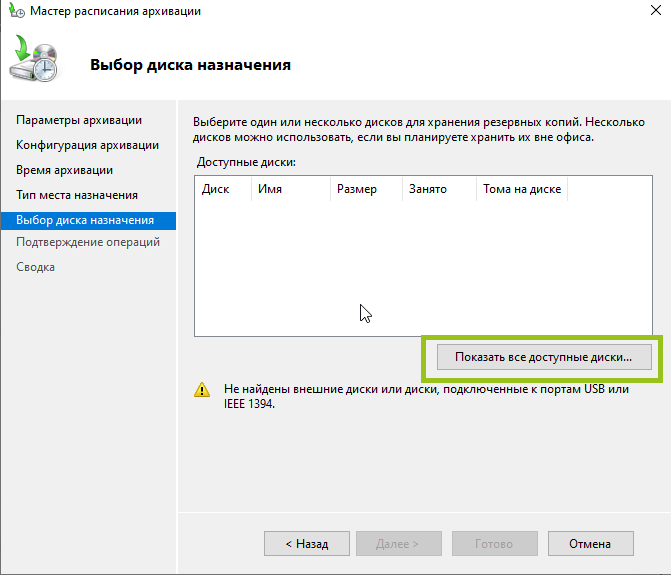Cancel the wizard with Отмена

591,543
